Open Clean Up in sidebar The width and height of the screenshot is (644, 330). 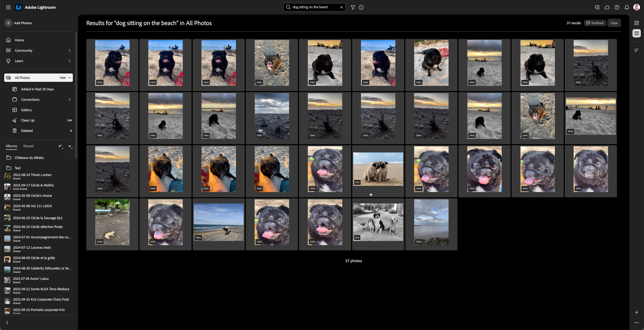(x=28, y=120)
